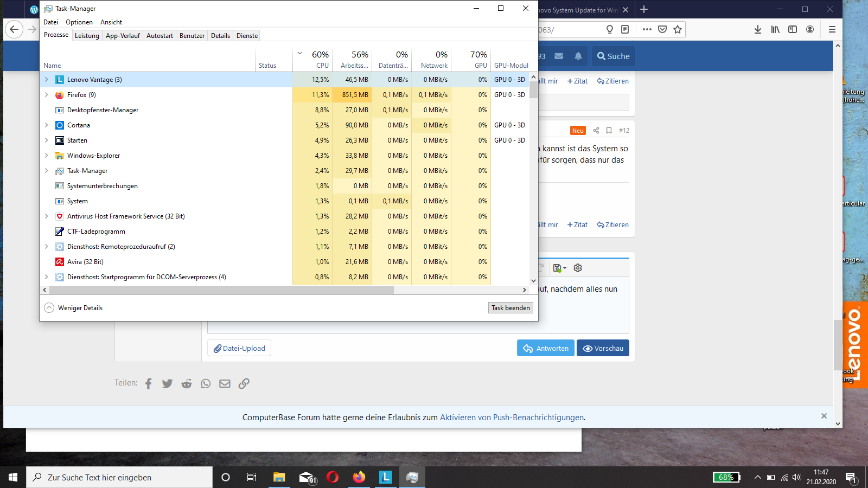Toggle reader view icon in Firefox address bar
868x488 pixels.
625,29
